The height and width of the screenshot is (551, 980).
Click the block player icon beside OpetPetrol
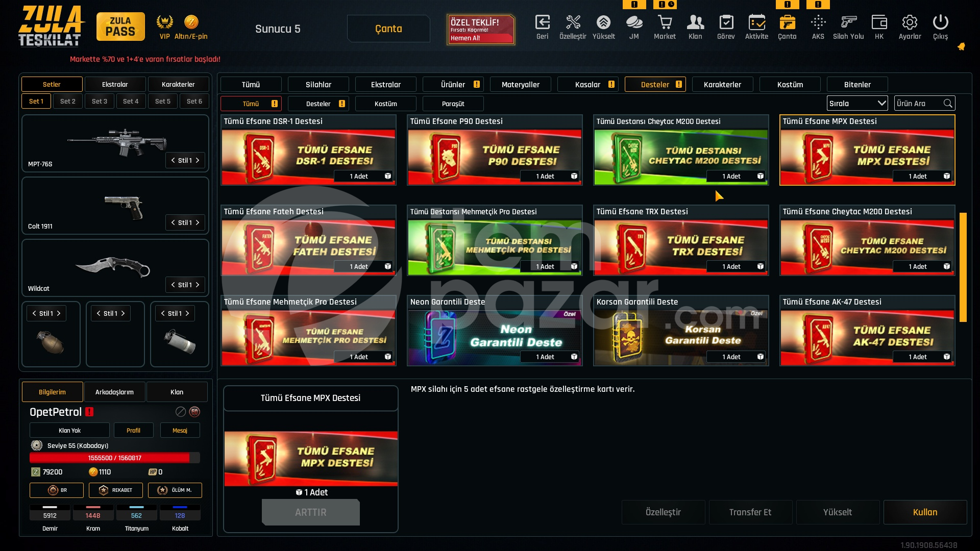point(181,412)
